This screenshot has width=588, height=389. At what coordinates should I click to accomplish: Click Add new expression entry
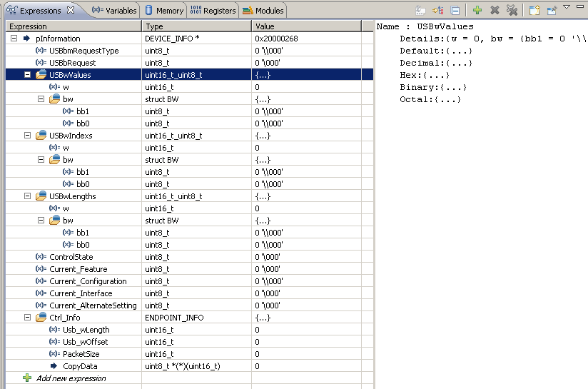click(71, 378)
